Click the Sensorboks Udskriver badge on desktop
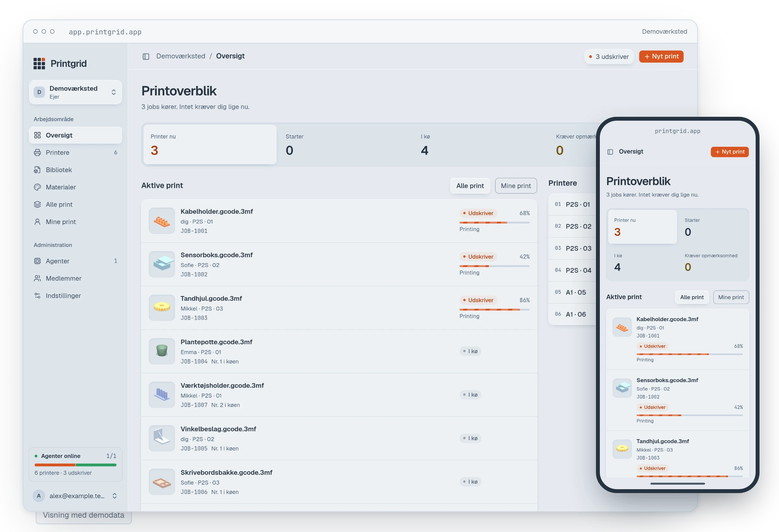Screen dimensions: 779x532 tap(478, 257)
